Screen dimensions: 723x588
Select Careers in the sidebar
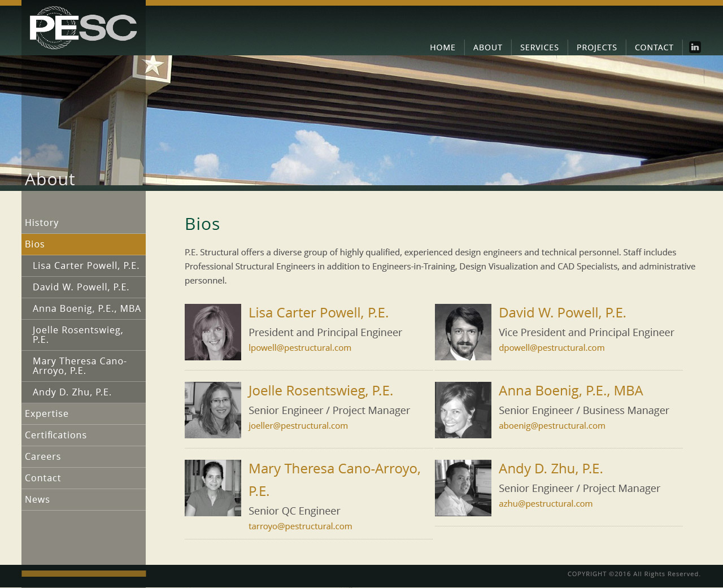click(84, 457)
